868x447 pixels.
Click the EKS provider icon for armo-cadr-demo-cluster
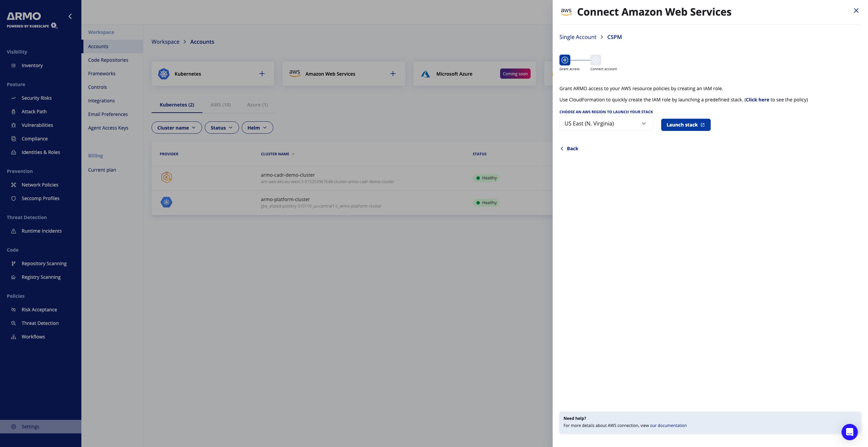click(166, 177)
